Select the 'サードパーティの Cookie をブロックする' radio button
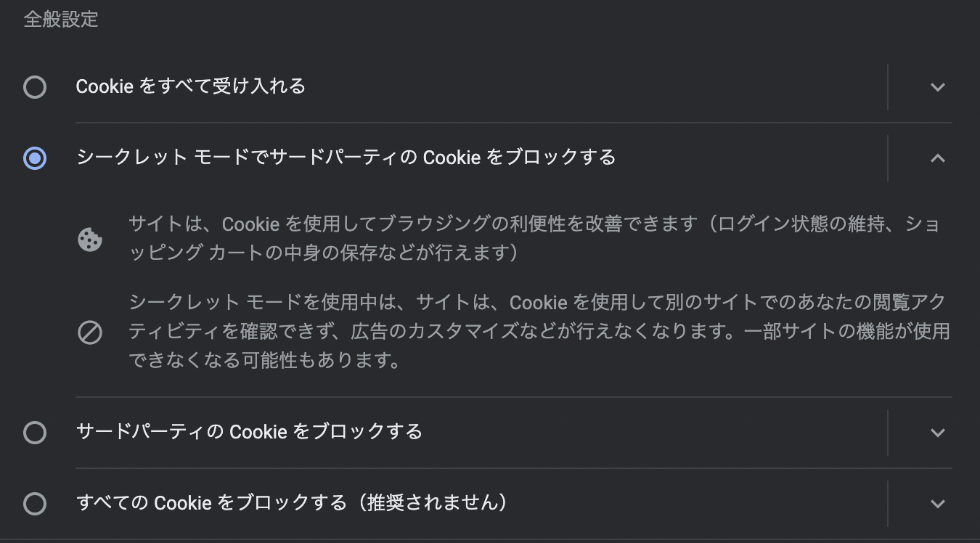The height and width of the screenshot is (543, 980). tap(34, 431)
